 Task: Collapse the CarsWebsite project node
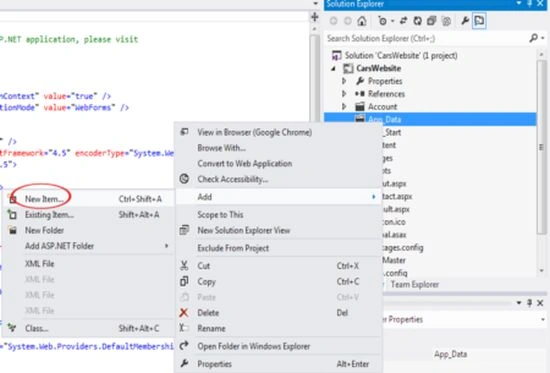tap(333, 69)
